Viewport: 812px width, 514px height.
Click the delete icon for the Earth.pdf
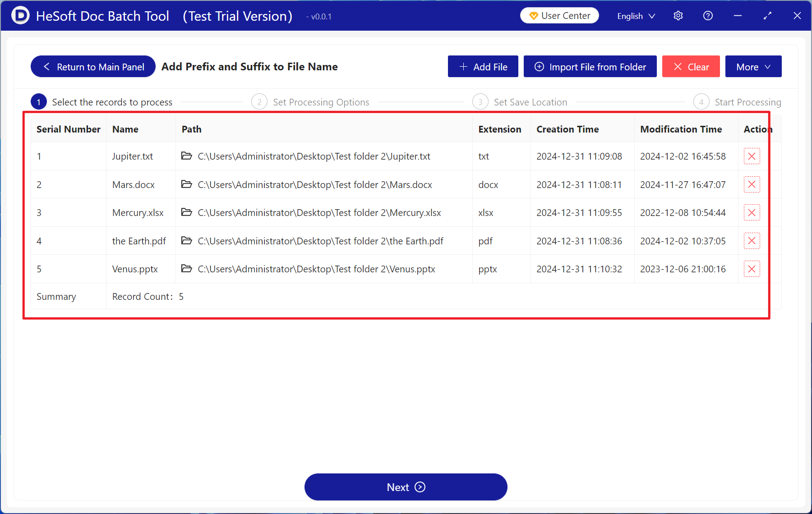coord(752,241)
